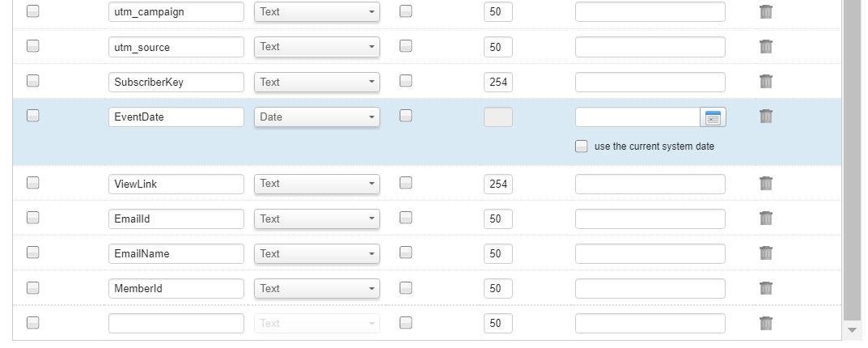Delete the utm_campaign field row
The image size is (868, 348).
pyautogui.click(x=766, y=12)
